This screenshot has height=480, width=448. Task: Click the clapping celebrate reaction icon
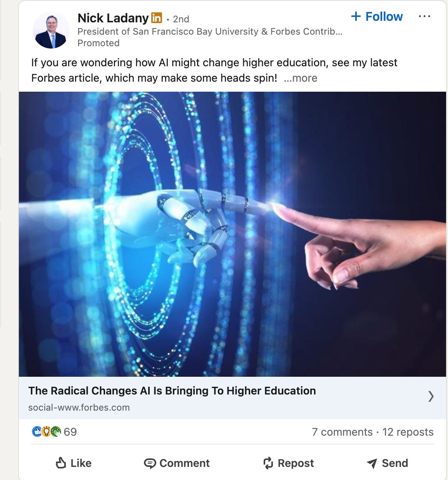coord(56,431)
